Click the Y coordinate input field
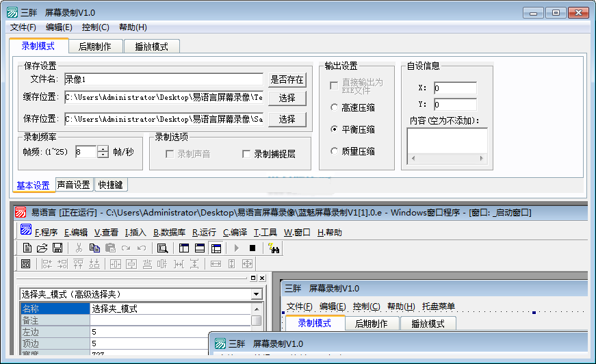596x364 pixels. coord(455,105)
